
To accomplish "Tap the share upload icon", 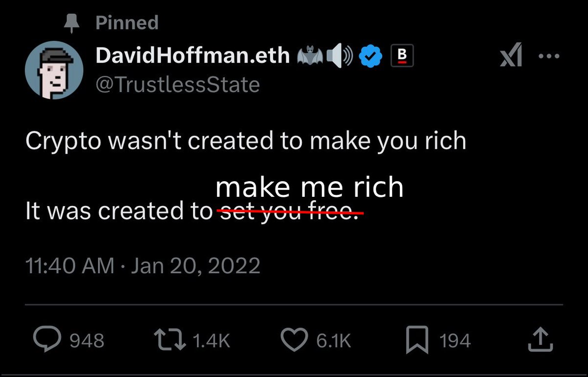I will click(x=540, y=339).
